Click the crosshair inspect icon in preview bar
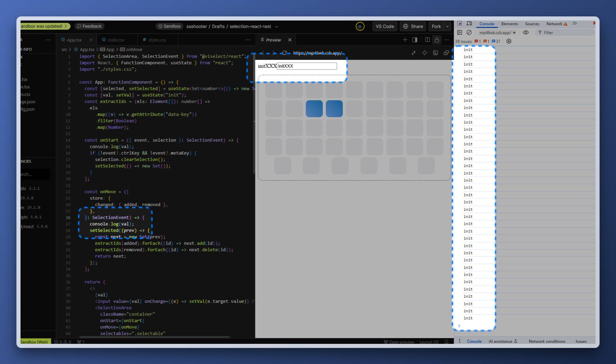The height and width of the screenshot is (364, 616). pyautogui.click(x=424, y=53)
